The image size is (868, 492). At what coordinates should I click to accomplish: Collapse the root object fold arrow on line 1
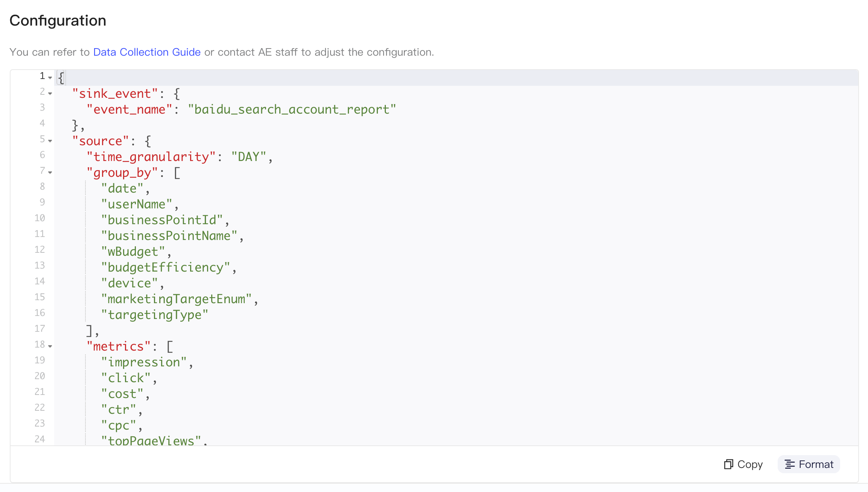50,78
